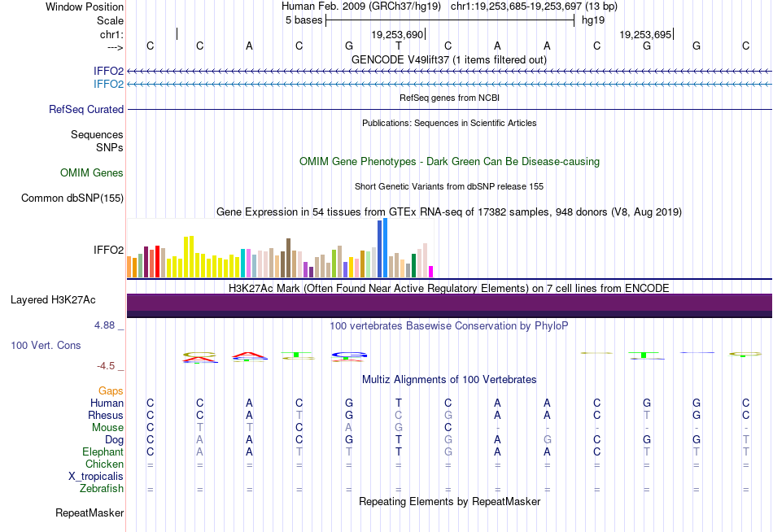
Task: Open Publications: Sequences in Scientific Articles title
Action: tap(449, 123)
